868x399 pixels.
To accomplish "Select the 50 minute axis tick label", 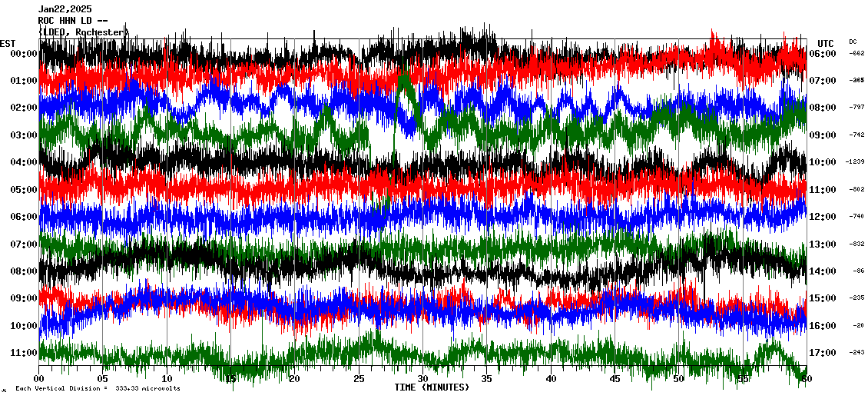I will coord(679,380).
